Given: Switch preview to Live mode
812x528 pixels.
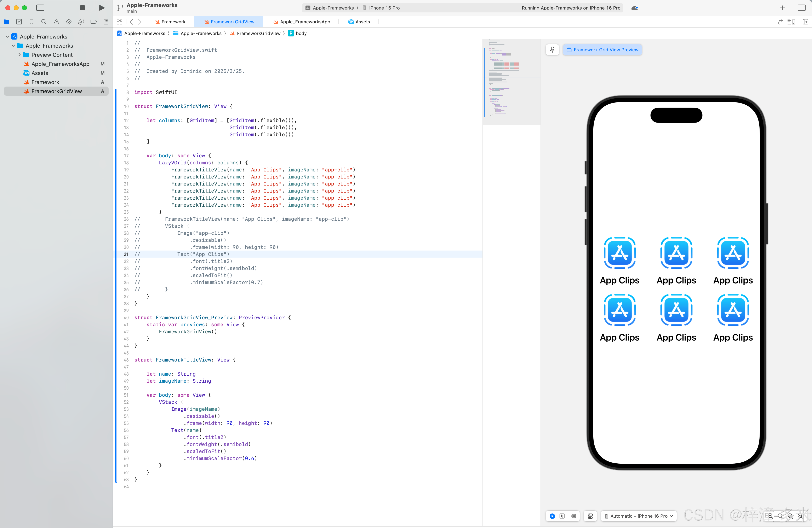Looking at the screenshot, I should [x=552, y=516].
